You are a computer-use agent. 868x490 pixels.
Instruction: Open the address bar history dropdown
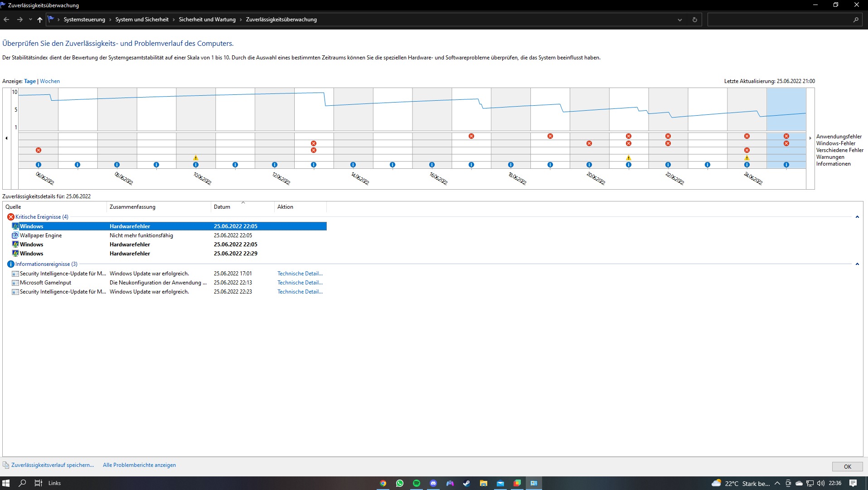[680, 20]
